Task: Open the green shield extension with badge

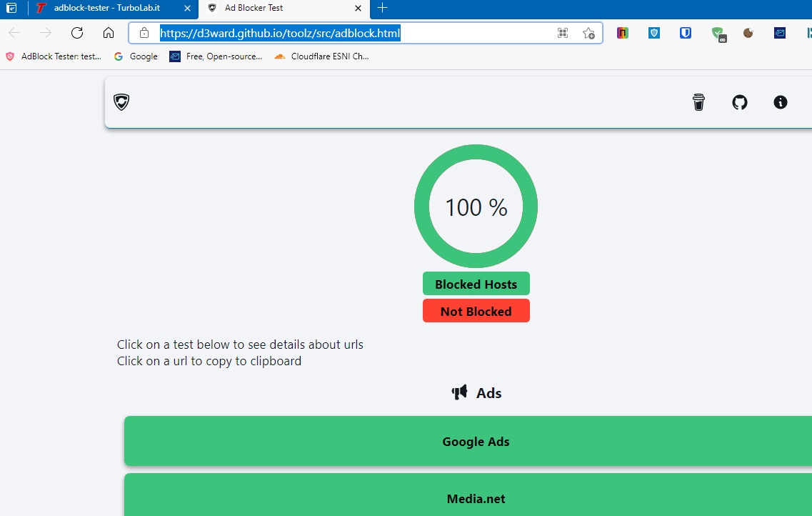Action: 718,34
